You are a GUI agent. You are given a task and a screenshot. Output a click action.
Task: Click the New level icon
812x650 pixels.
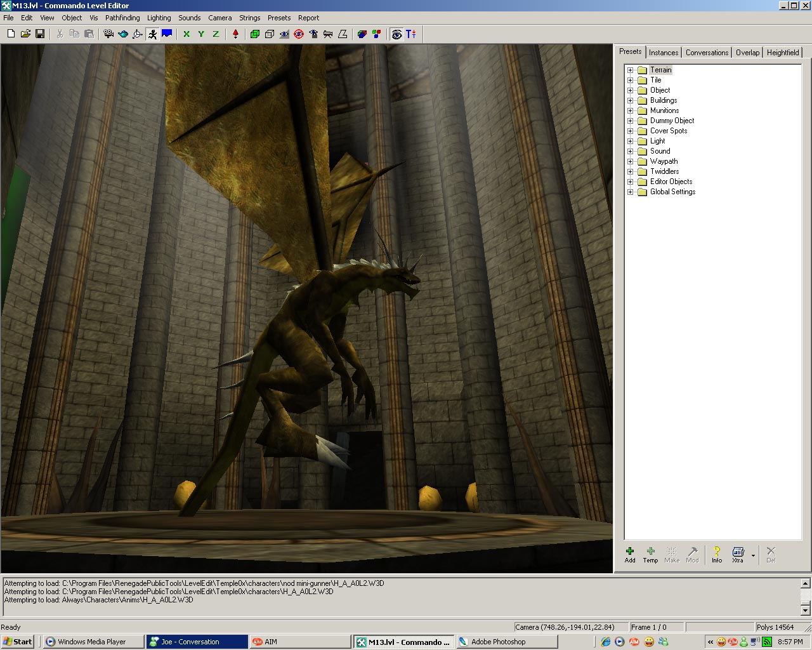coord(11,34)
